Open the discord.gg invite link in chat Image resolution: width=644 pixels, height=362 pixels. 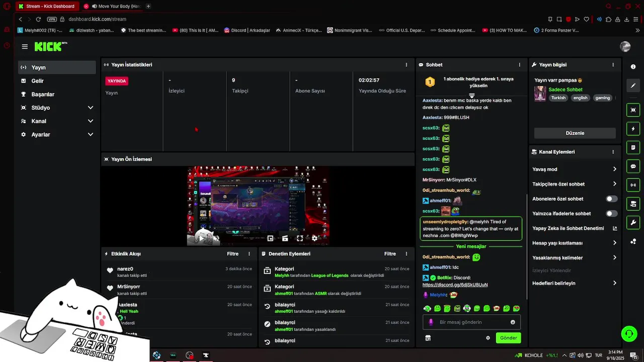tap(455, 285)
